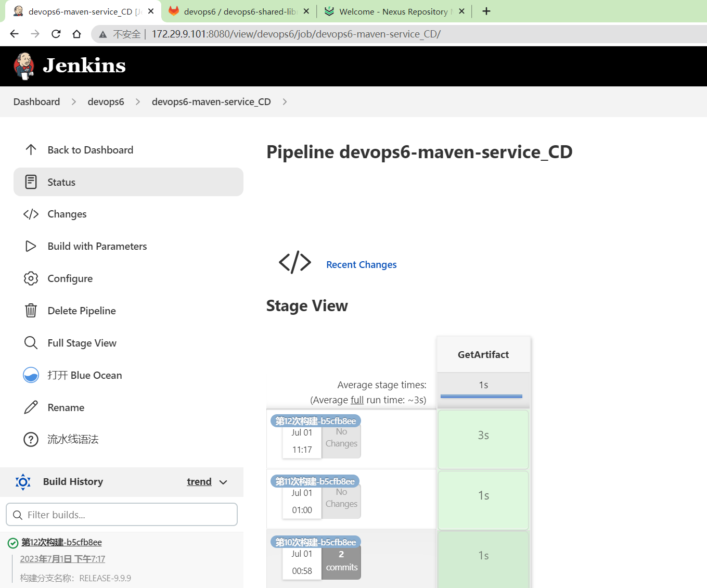The width and height of the screenshot is (707, 588).
Task: Close the devops6-maven-service_CD tab
Action: (151, 11)
